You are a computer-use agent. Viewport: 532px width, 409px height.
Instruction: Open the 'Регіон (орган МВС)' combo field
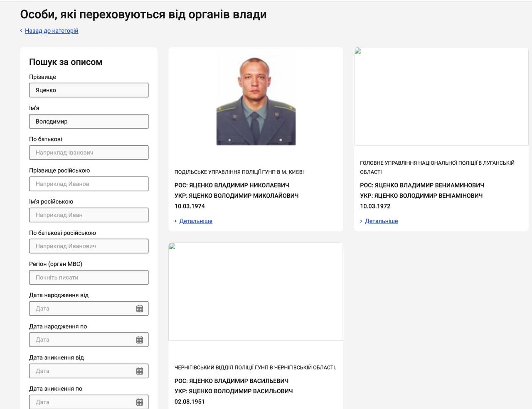[x=89, y=278]
